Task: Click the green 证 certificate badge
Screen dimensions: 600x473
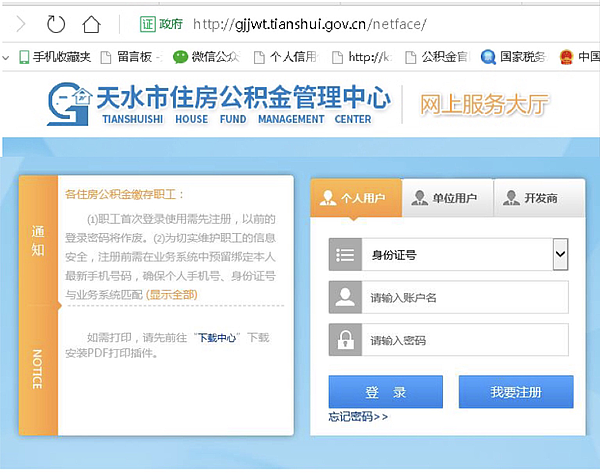Action: pyautogui.click(x=148, y=24)
